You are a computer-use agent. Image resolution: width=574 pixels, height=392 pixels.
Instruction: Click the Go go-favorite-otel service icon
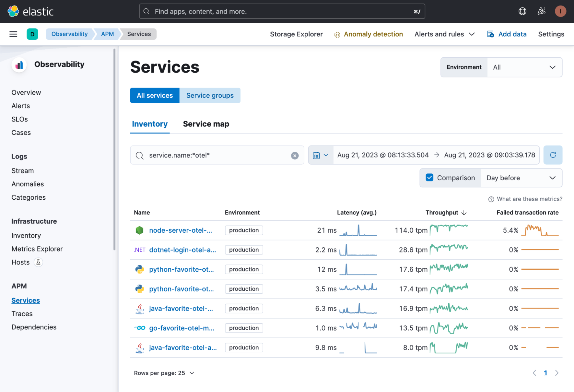[x=140, y=327]
